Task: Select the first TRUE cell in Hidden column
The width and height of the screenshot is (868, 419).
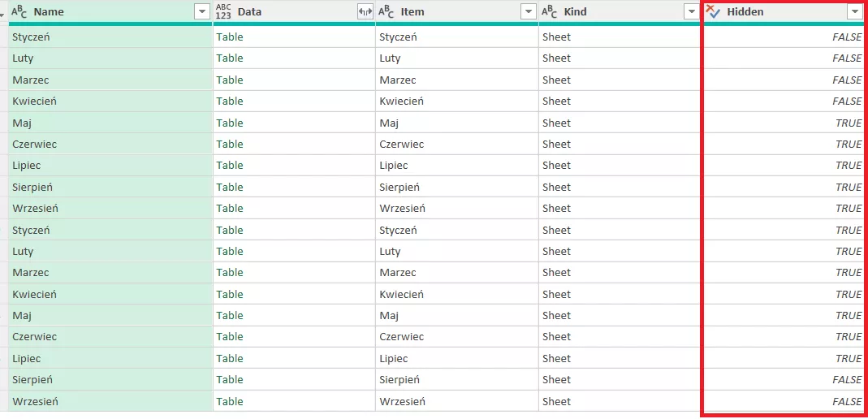Action: (x=848, y=123)
